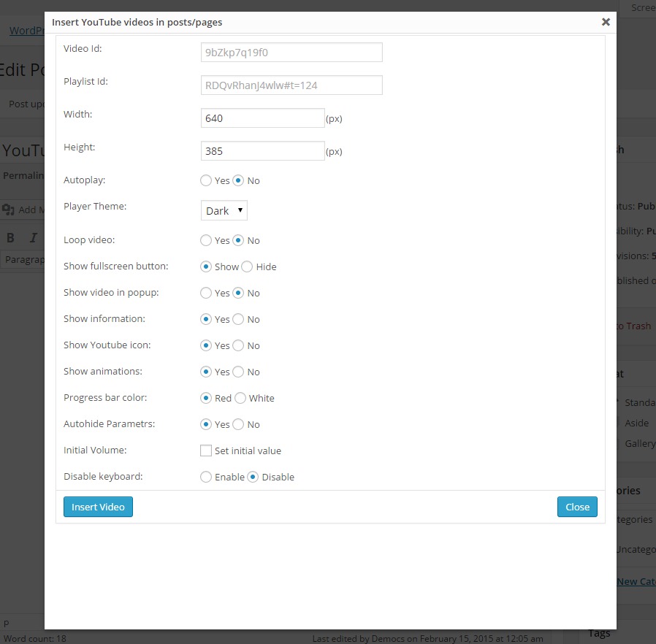Click the Width input field
Screen dimensions: 656x644
pos(263,118)
